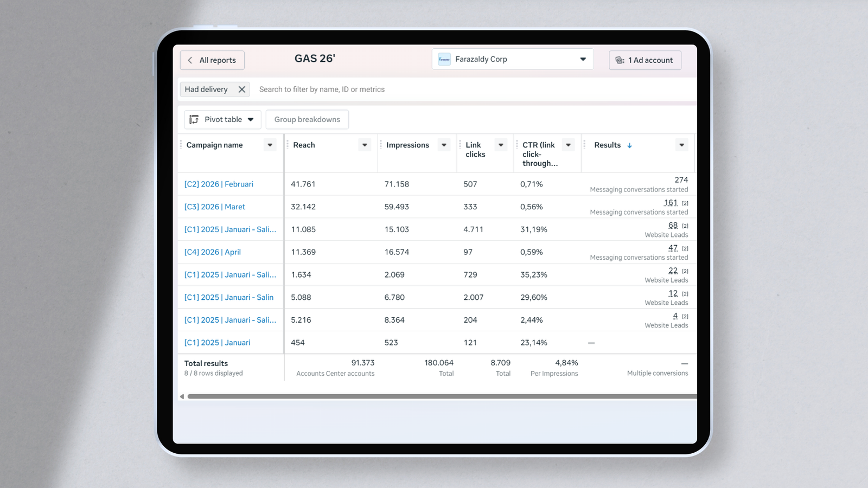Viewport: 868px width, 488px height.
Task: Click the total link clicks value 8.709
Action: tap(501, 363)
